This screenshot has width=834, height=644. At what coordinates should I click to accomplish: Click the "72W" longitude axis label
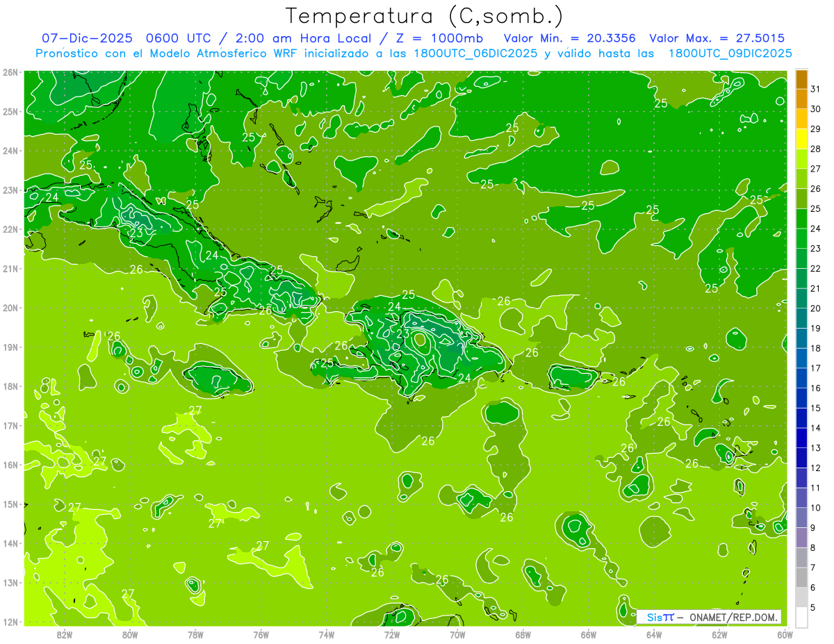[x=392, y=634]
